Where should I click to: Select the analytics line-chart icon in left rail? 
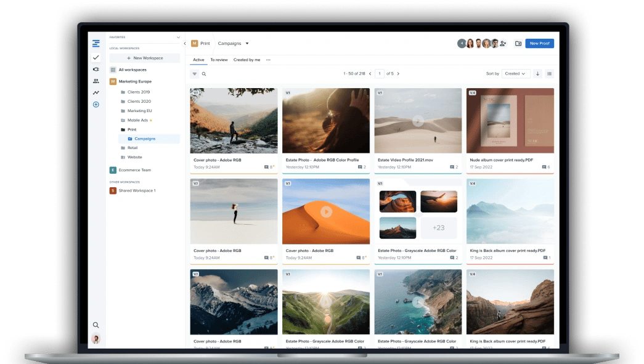pyautogui.click(x=96, y=92)
